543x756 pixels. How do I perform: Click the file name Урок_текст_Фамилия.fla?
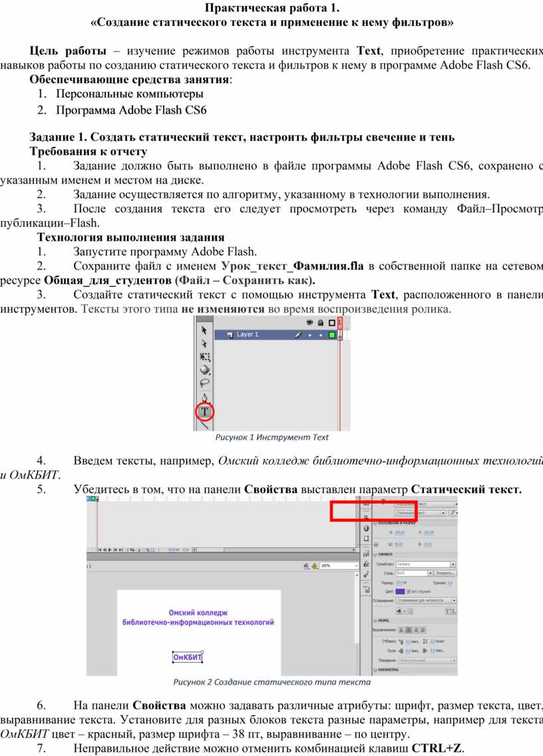(x=292, y=266)
